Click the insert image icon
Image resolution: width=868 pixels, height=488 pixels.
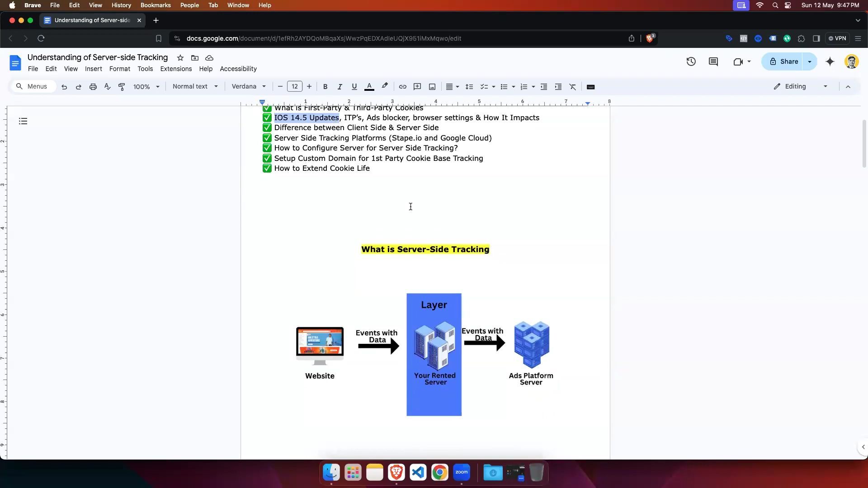coord(432,87)
